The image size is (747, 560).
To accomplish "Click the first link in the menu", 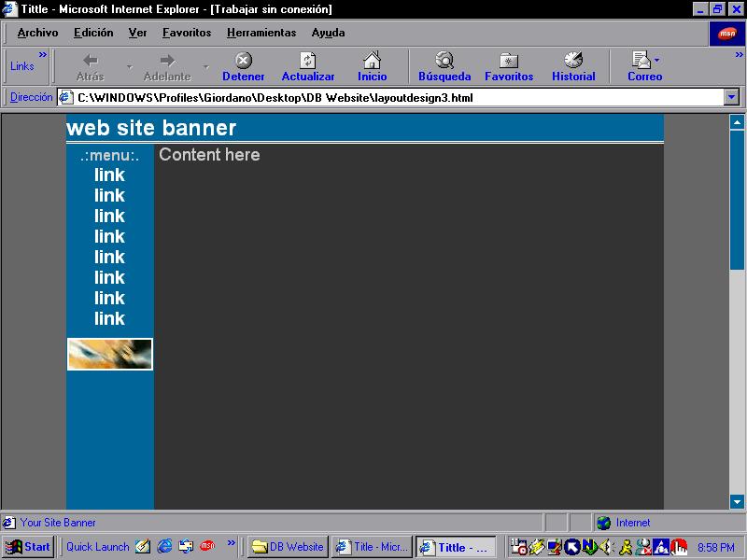I will pos(109,175).
